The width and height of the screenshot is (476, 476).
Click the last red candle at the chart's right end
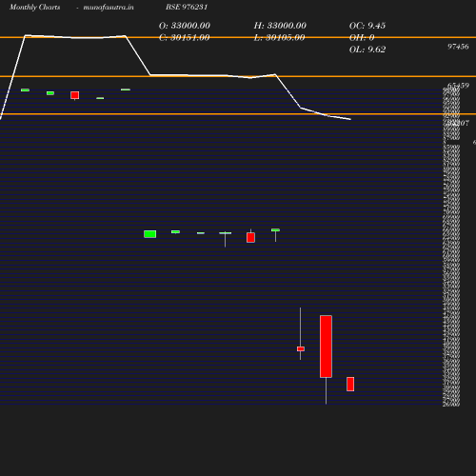[x=350, y=384]
